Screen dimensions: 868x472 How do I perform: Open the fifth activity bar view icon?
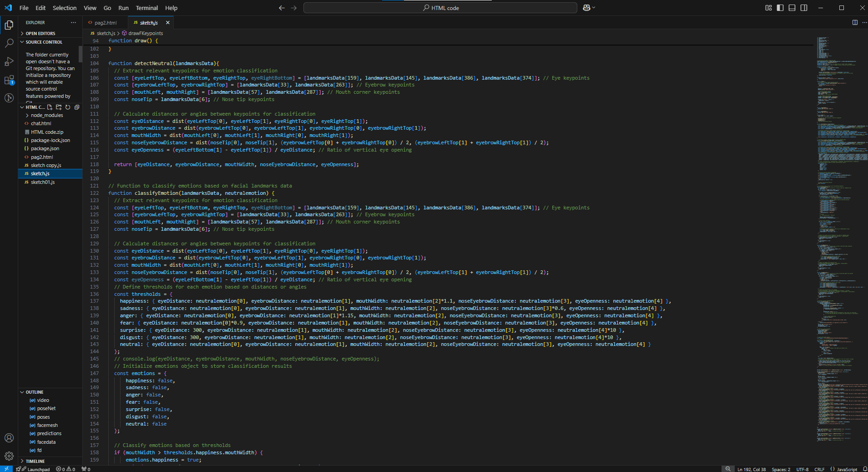pos(9,98)
